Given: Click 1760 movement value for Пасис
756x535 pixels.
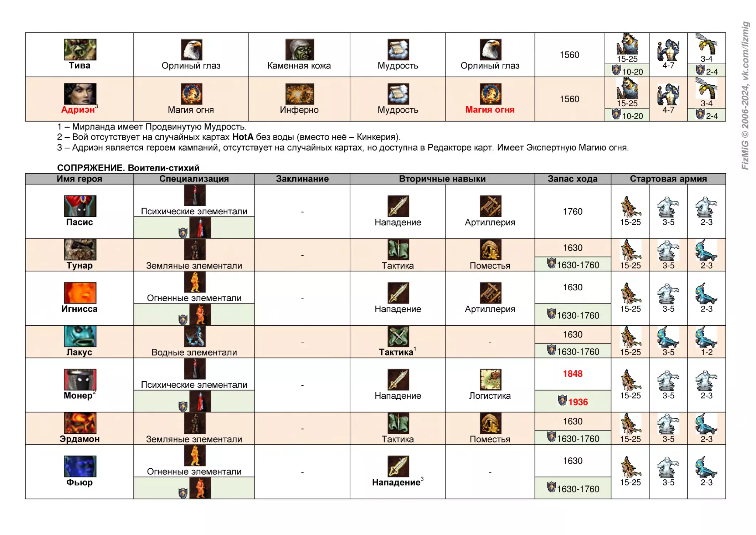Looking at the screenshot, I should (572, 212).
